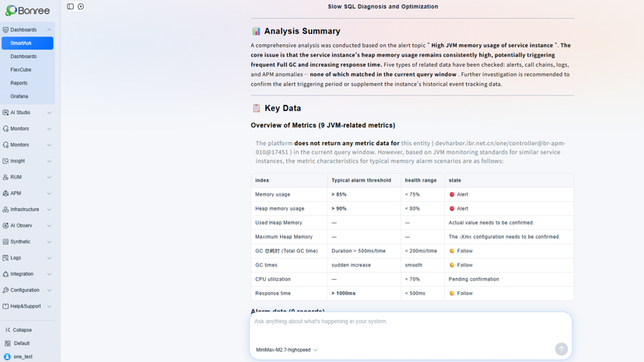Open the AI Observ menu
Viewport: 644px width, 362px height.
click(27, 225)
